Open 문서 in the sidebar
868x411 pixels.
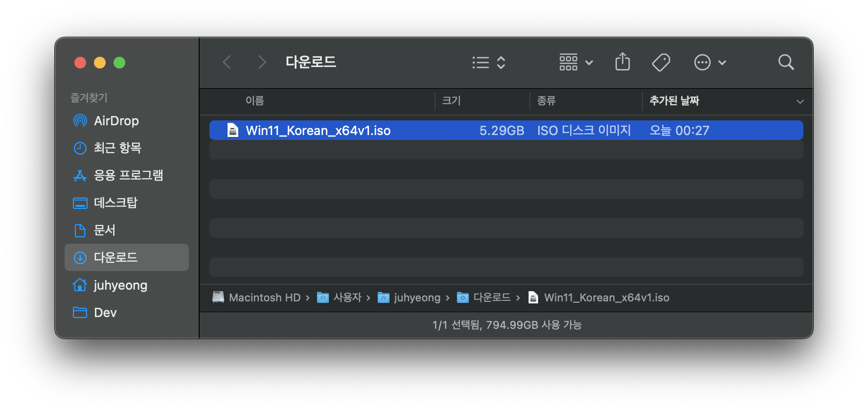[x=127, y=230]
